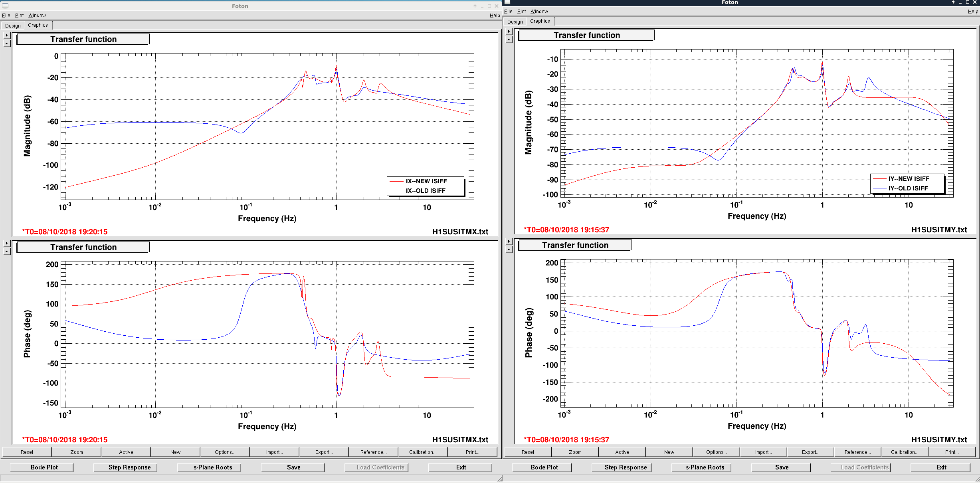Click the Transfer function title box of the H1SUSITMY phase plot

coord(575,245)
